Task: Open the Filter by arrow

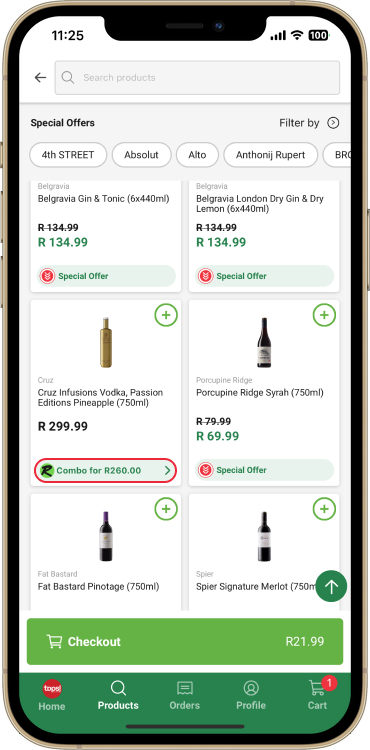Action: pyautogui.click(x=333, y=123)
